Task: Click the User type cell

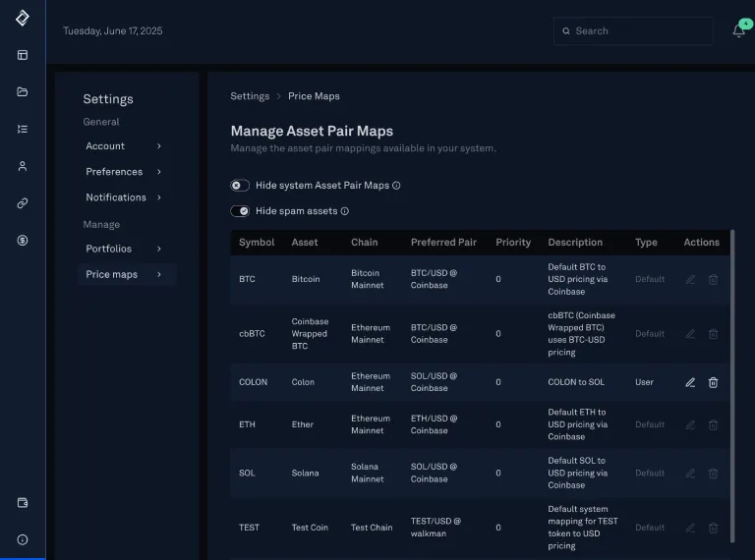Action: coord(644,382)
